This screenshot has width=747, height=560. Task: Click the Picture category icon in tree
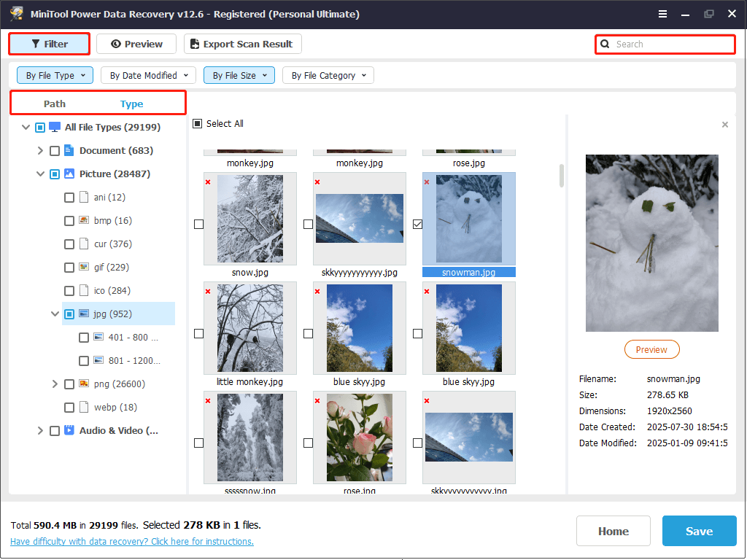coord(69,174)
